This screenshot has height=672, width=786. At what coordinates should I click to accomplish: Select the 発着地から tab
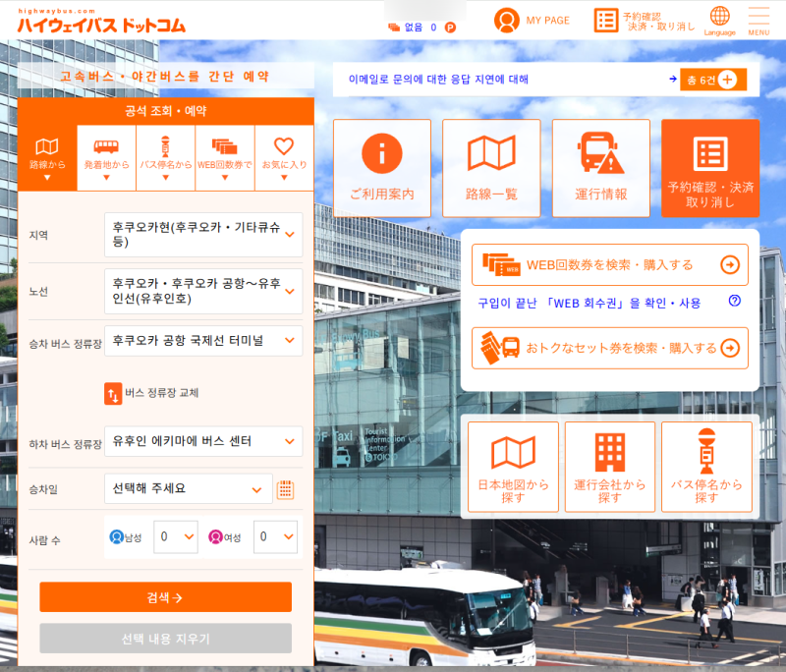point(106,158)
